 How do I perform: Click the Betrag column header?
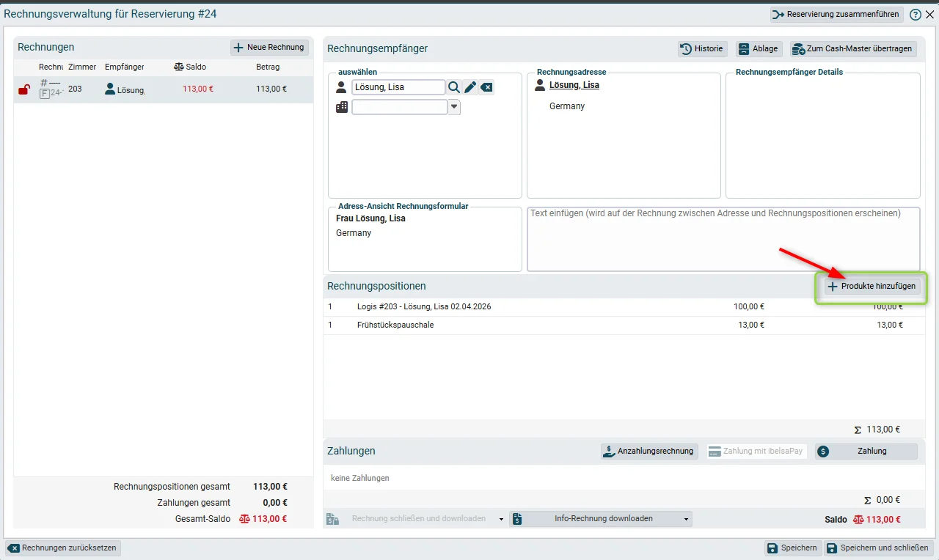pyautogui.click(x=268, y=67)
